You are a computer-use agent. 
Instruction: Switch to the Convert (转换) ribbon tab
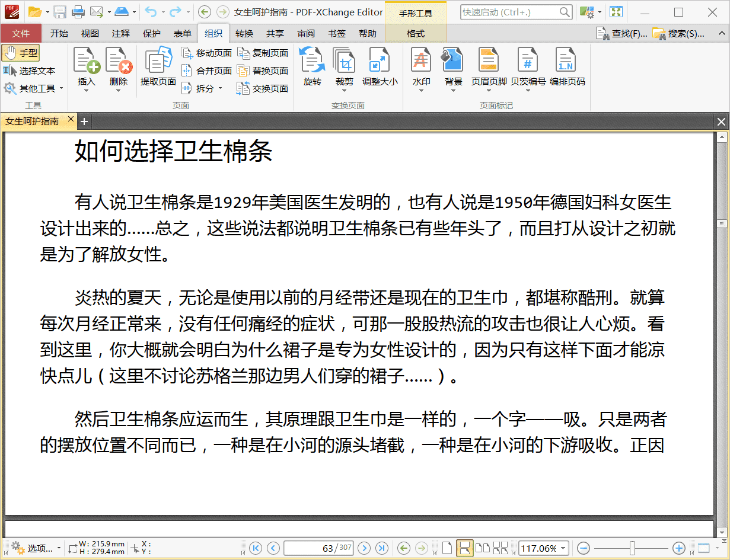tap(244, 34)
